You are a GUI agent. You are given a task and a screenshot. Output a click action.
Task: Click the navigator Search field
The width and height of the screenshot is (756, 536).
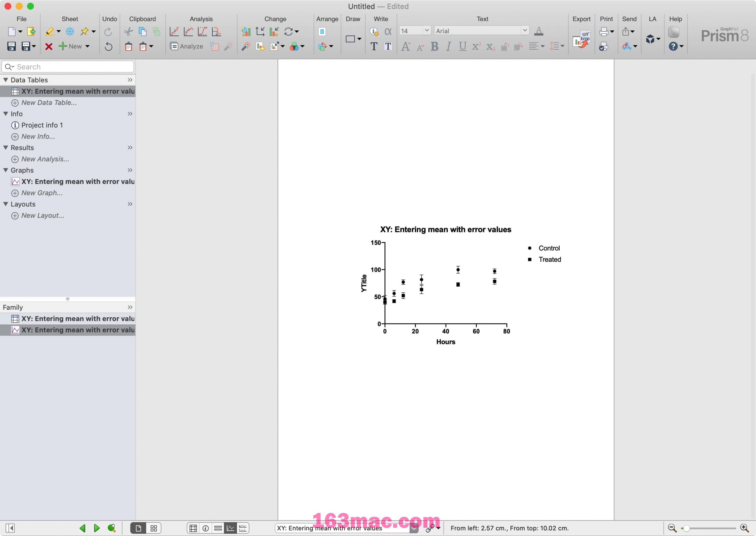(x=68, y=67)
